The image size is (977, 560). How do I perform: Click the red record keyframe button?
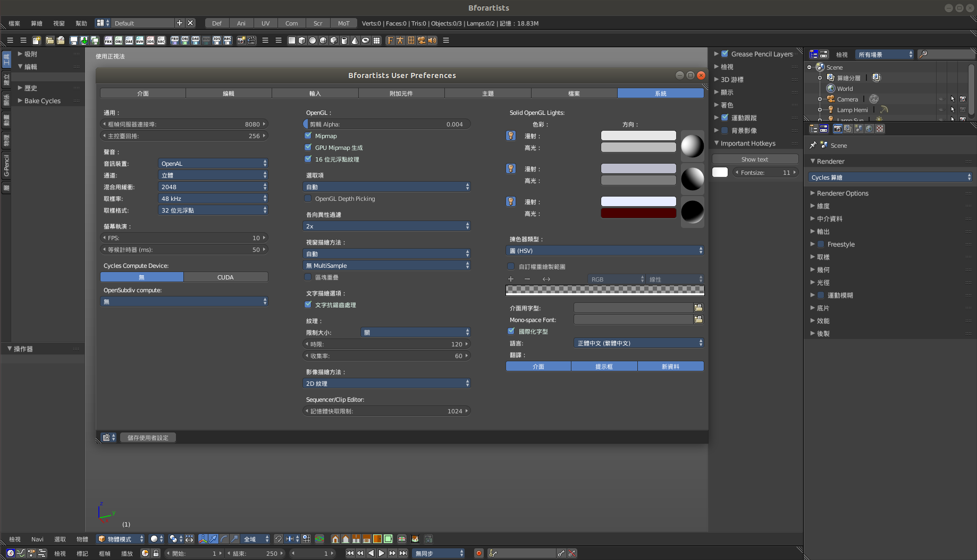click(x=479, y=553)
